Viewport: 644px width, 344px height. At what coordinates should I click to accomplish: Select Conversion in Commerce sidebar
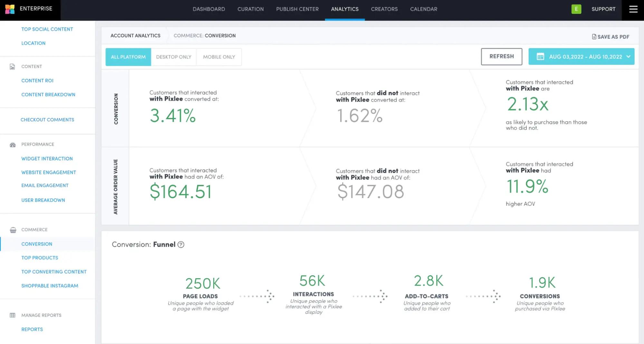[x=37, y=244]
